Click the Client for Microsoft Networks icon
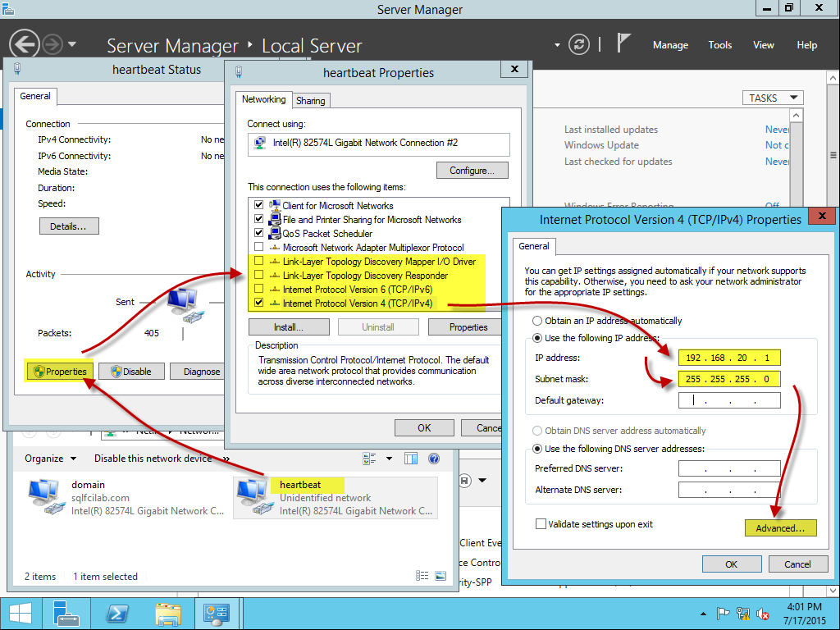 click(x=275, y=205)
